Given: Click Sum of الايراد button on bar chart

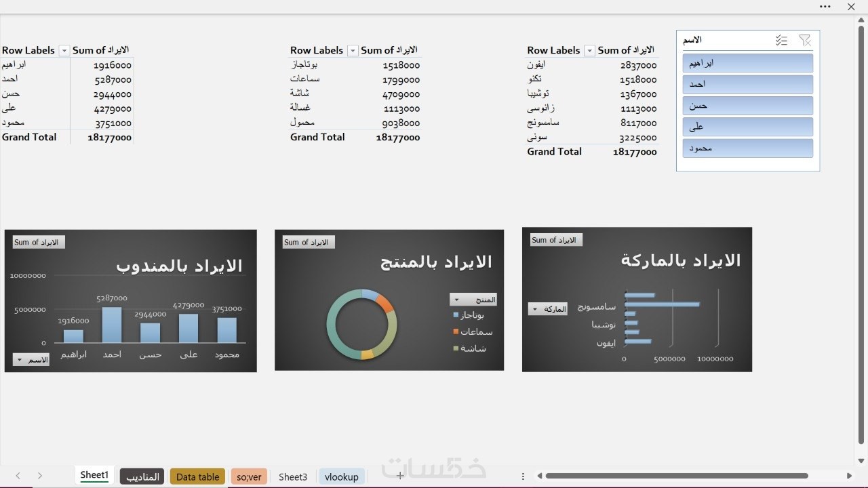Looking at the screenshot, I should 39,242.
